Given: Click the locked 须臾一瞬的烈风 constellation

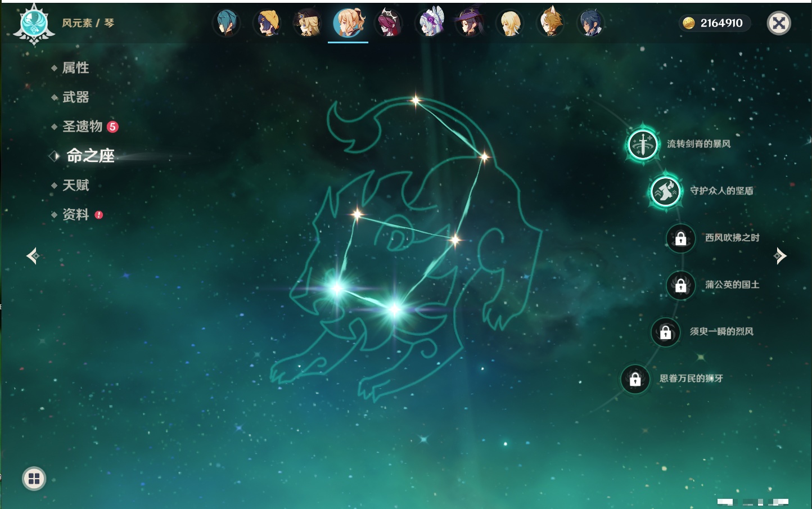Looking at the screenshot, I should coord(666,332).
